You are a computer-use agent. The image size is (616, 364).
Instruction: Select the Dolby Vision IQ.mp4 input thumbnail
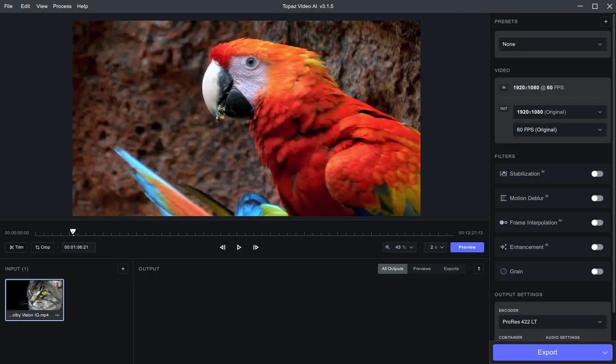(x=35, y=300)
